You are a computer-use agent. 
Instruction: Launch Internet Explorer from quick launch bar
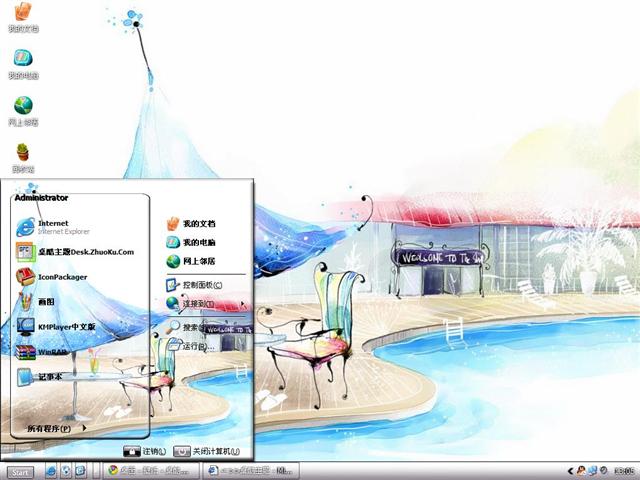pos(51,471)
